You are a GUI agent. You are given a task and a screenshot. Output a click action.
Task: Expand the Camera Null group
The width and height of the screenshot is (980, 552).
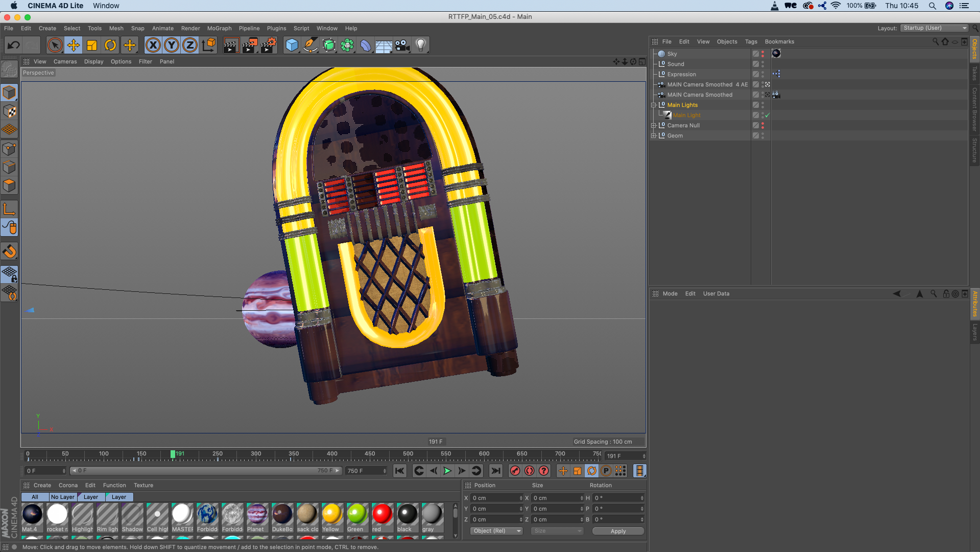pyautogui.click(x=653, y=126)
